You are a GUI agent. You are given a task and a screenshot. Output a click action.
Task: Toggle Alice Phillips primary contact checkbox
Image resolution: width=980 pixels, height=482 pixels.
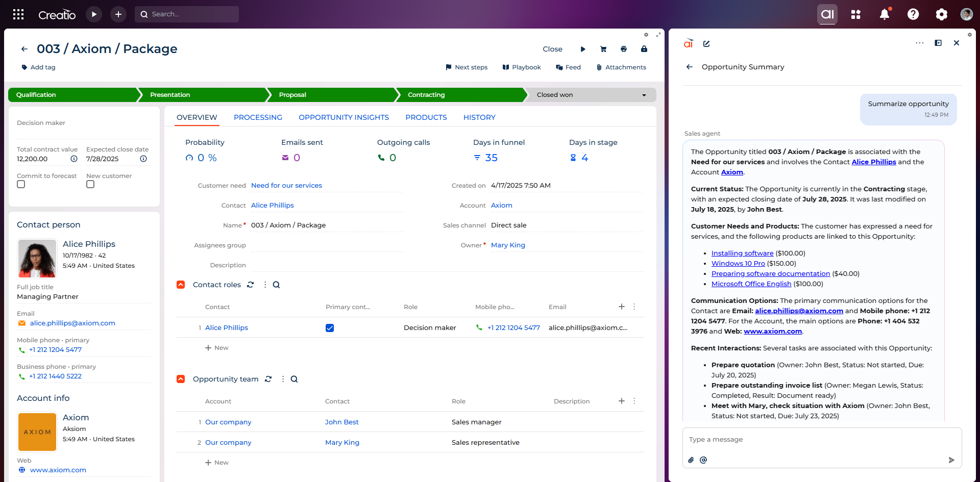[330, 328]
